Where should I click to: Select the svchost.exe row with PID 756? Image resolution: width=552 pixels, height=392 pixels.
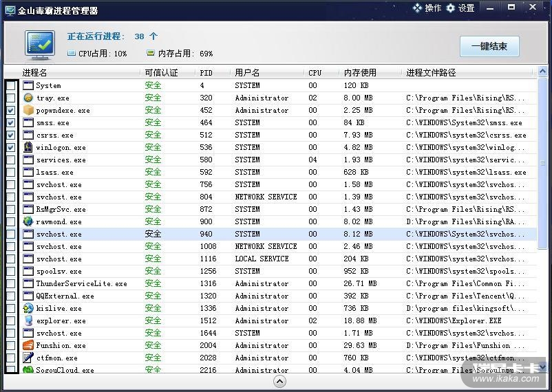click(270, 184)
